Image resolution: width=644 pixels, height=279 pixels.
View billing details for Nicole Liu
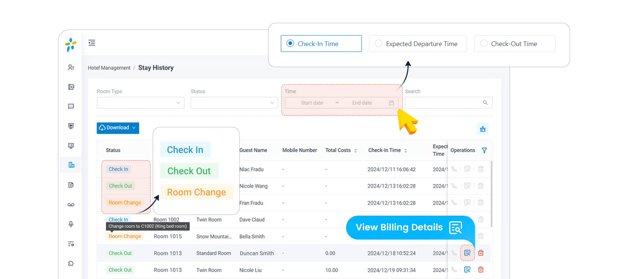pyautogui.click(x=467, y=270)
